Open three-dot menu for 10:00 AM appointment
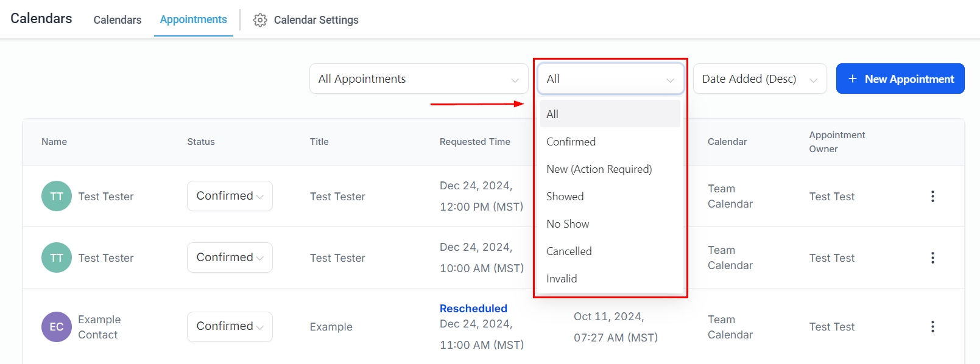The height and width of the screenshot is (364, 980). (932, 257)
